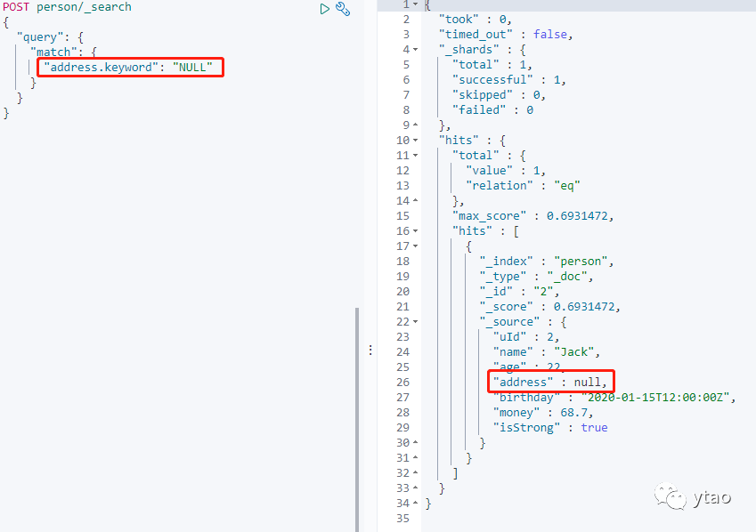Collapse the "_source" object at line 22
Image resolution: width=756 pixels, height=532 pixels.
coord(416,322)
